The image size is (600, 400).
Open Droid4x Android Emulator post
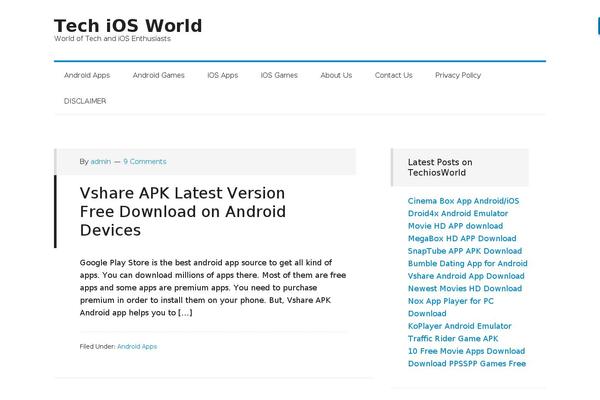click(x=458, y=213)
